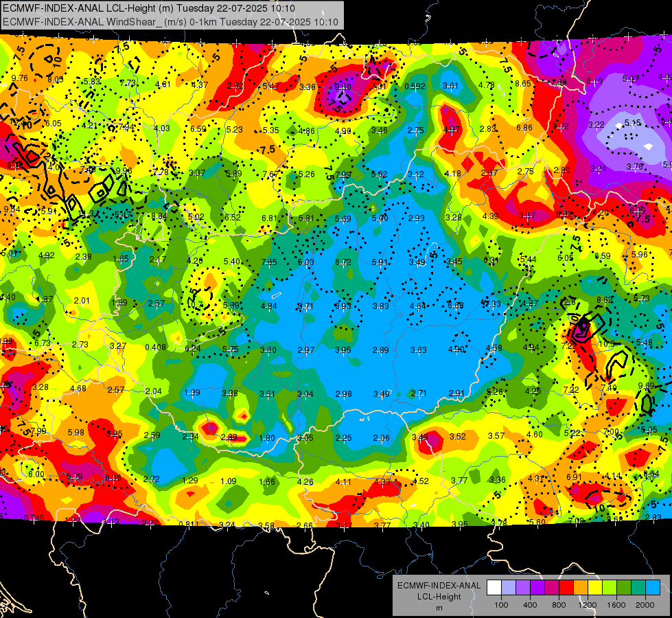Click the wind shear value 9.69
Viewport: 672px width, 618px height.
pos(647,386)
